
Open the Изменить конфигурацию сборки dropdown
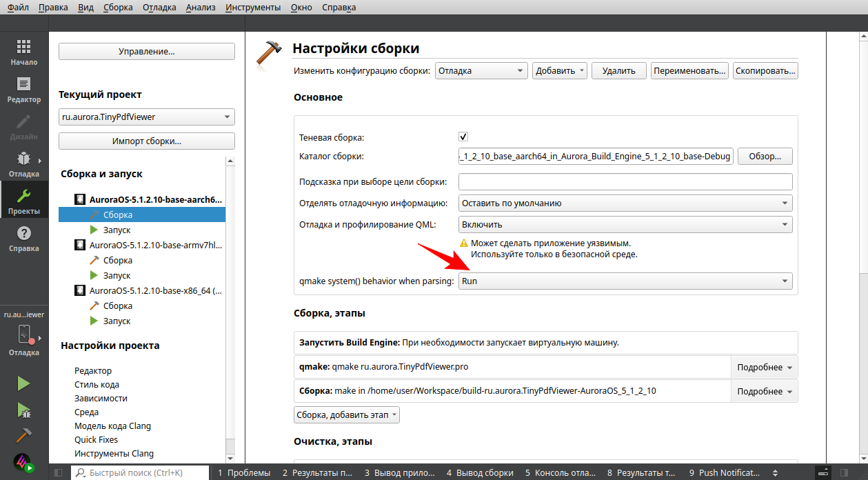481,70
